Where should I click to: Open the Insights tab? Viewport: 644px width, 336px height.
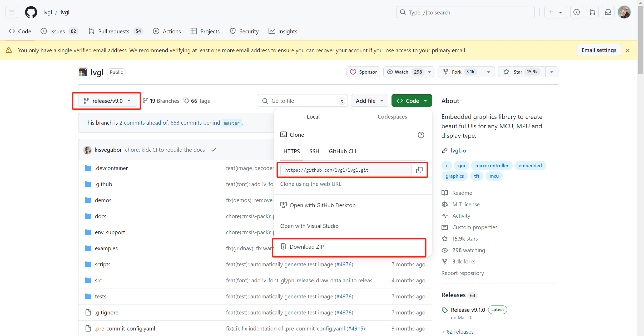[x=283, y=31]
